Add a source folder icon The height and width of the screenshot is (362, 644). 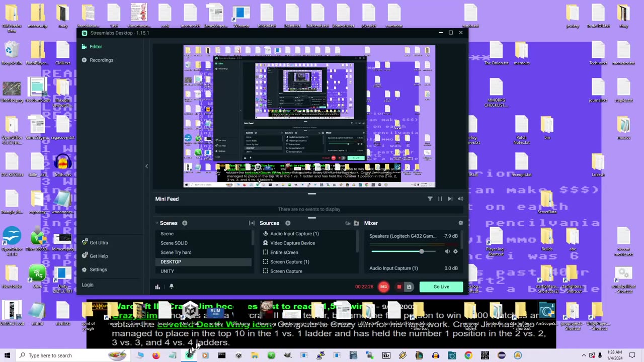(x=356, y=223)
